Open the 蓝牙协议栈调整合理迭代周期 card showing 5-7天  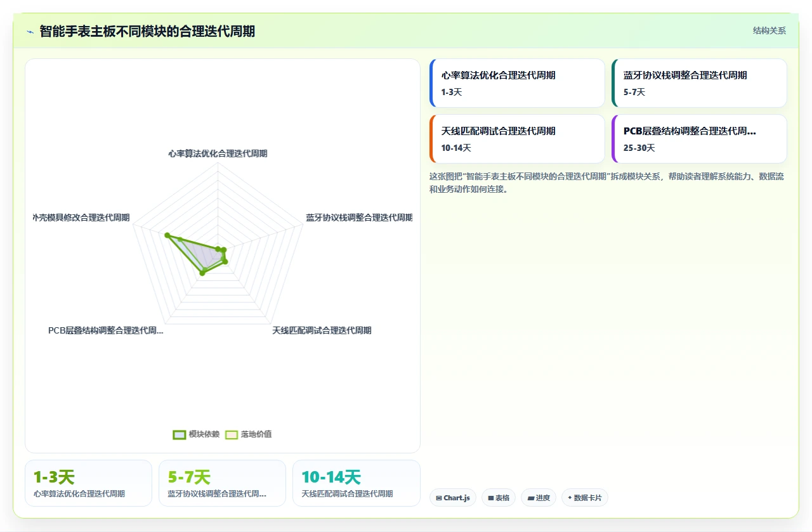click(699, 83)
